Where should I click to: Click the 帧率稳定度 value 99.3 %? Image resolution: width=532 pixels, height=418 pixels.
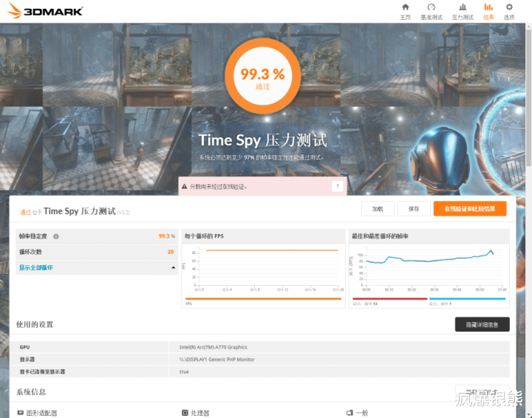(166, 236)
